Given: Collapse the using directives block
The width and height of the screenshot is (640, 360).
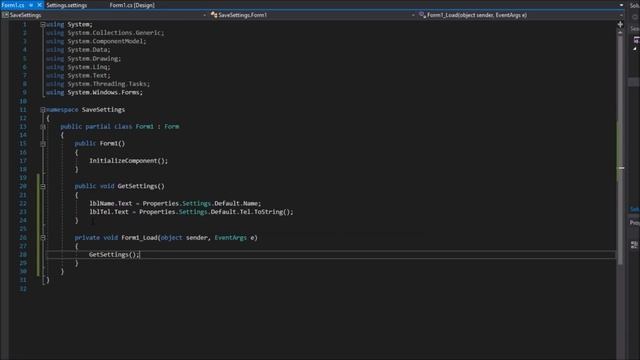Looking at the screenshot, I should (x=43, y=24).
